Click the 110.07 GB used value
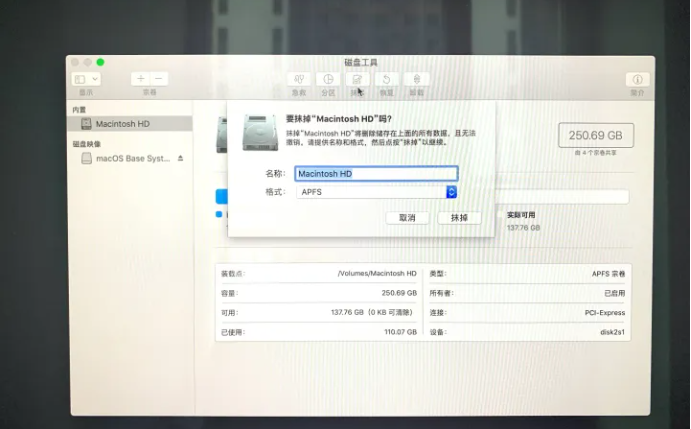Image resolution: width=691 pixels, height=429 pixels. (401, 332)
